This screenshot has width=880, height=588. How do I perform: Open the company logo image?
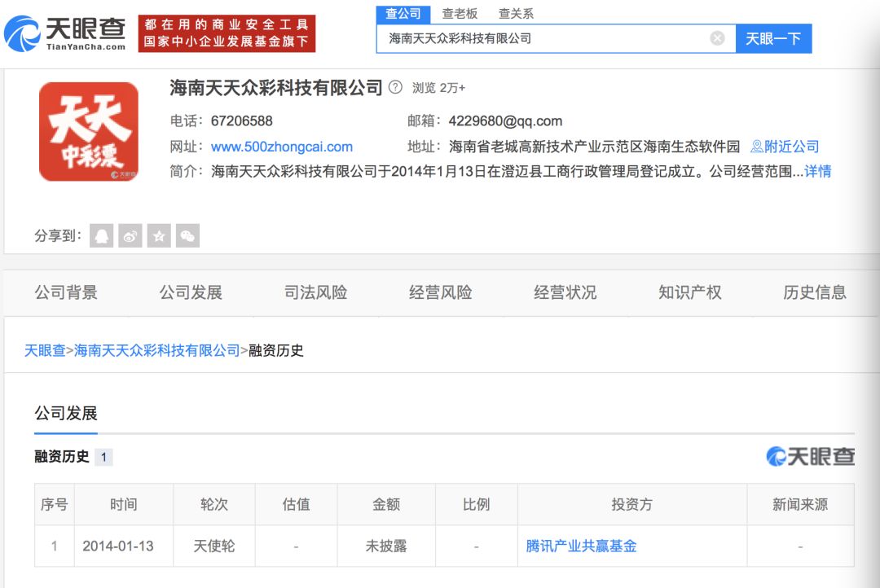[89, 132]
